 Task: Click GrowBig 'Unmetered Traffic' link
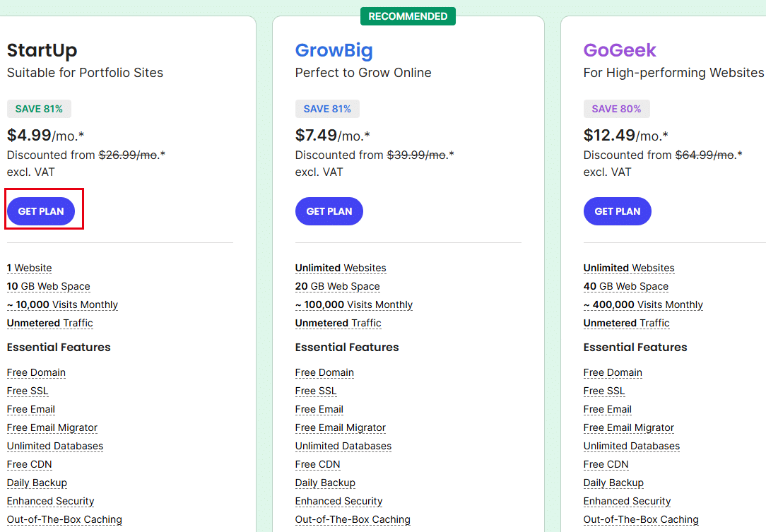(338, 323)
